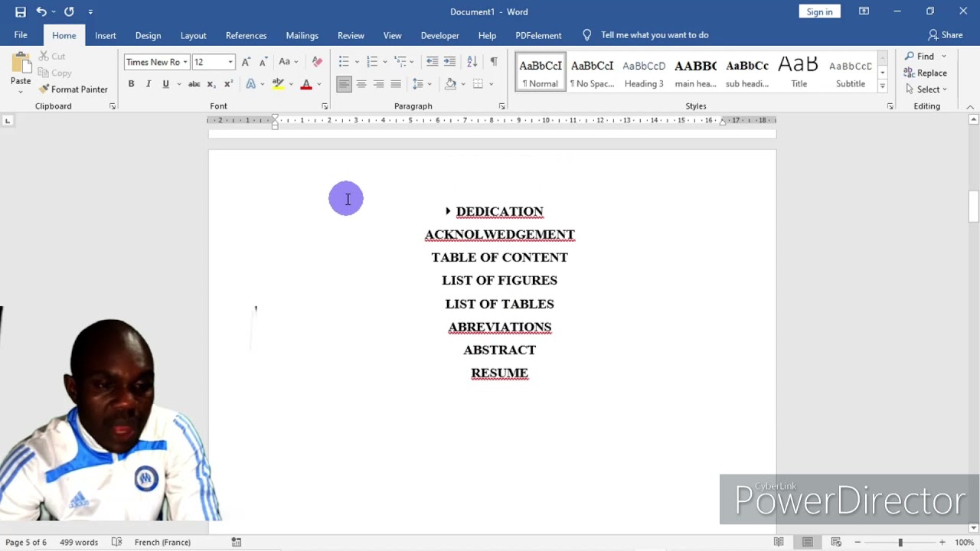Open the Customize Quick Access Toolbar arrow
Image resolution: width=980 pixels, height=551 pixels.
(90, 11)
